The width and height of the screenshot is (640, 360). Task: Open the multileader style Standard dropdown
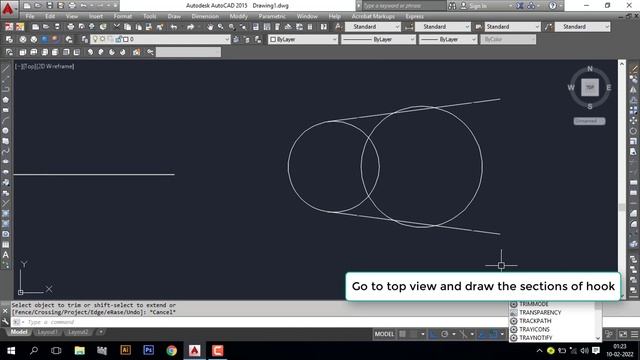(582, 27)
